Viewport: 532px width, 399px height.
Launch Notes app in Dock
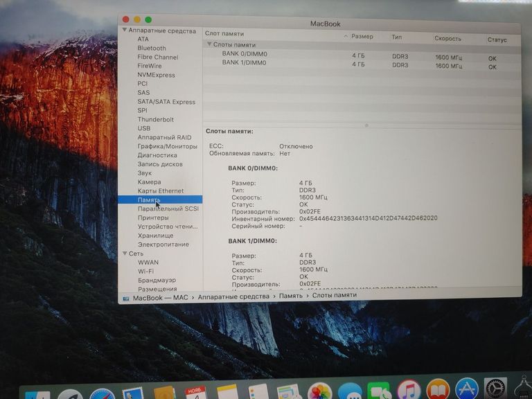pyautogui.click(x=227, y=392)
